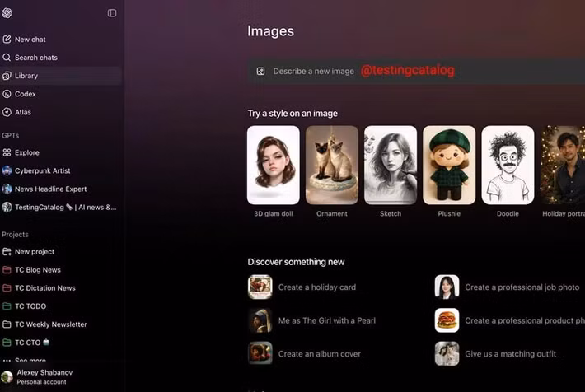
Task: Open Codex from sidebar
Action: pyautogui.click(x=25, y=94)
